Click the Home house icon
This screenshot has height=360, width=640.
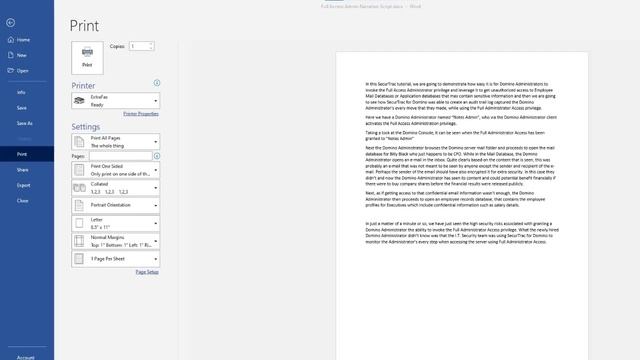click(11, 40)
